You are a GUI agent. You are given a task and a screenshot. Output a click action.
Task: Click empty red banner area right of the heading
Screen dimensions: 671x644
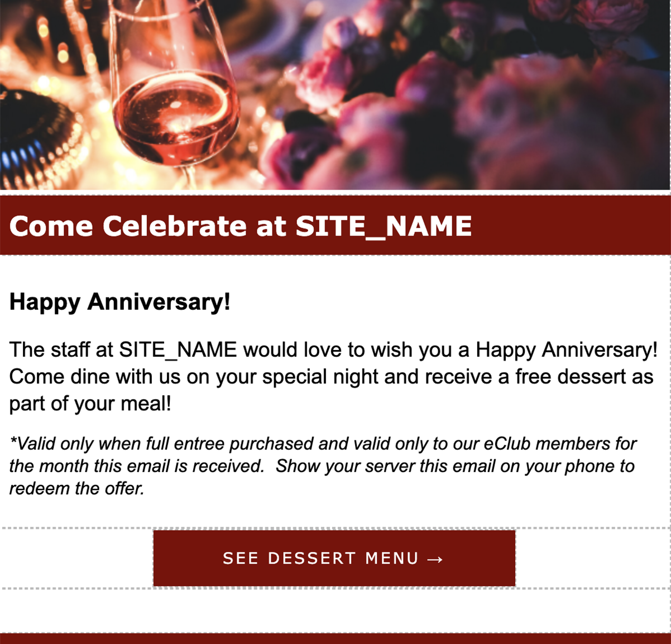[569, 226]
